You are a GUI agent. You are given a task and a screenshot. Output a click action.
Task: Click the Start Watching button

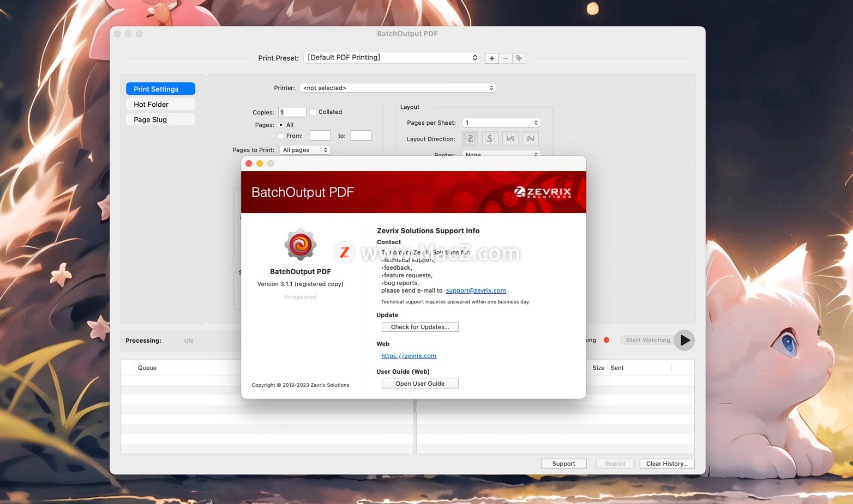648,340
